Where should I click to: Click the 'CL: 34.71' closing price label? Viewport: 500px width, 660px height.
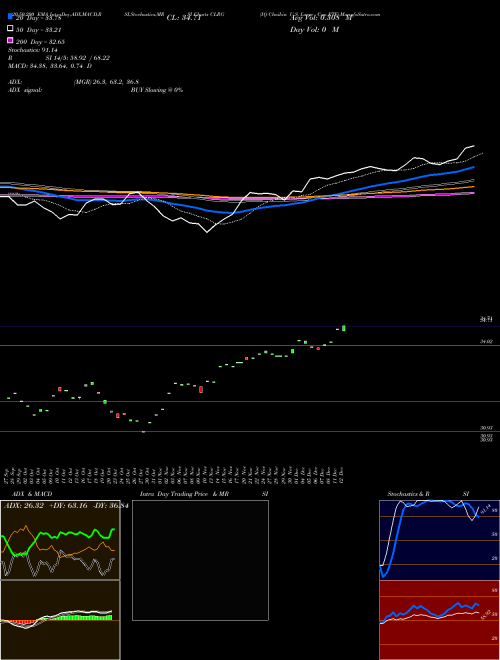(x=184, y=18)
